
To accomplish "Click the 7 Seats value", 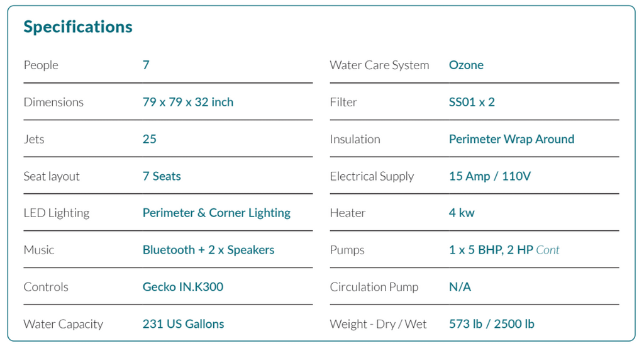I will tap(162, 176).
